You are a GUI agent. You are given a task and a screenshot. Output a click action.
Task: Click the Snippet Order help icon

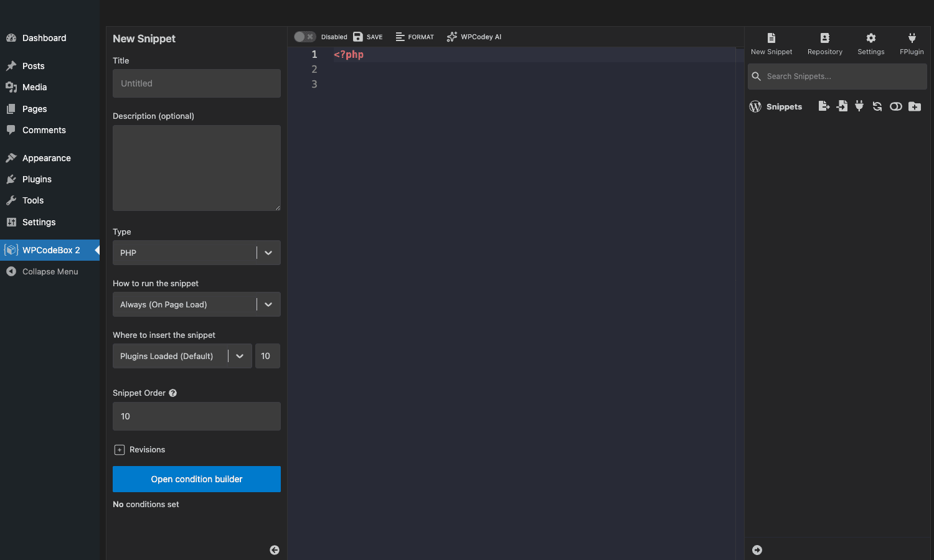173,393
